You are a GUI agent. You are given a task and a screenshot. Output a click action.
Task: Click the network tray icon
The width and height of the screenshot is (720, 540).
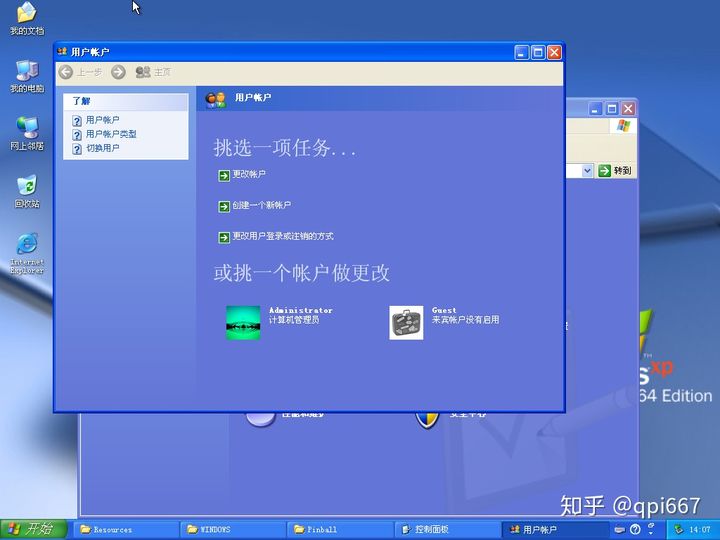pos(678,529)
